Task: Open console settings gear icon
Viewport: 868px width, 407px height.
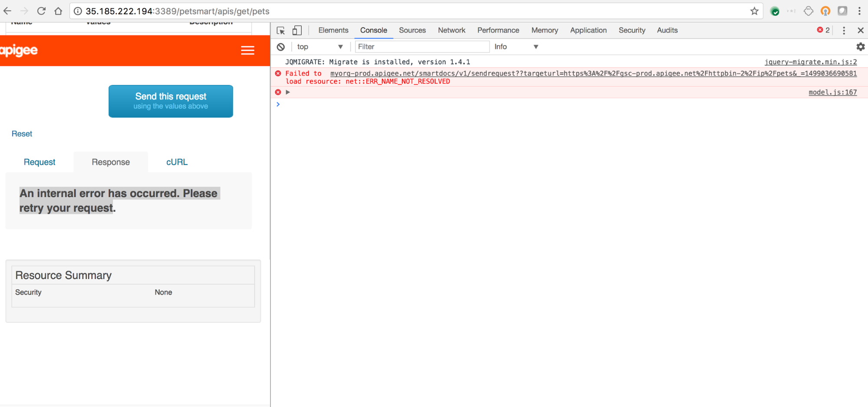Action: (x=860, y=47)
